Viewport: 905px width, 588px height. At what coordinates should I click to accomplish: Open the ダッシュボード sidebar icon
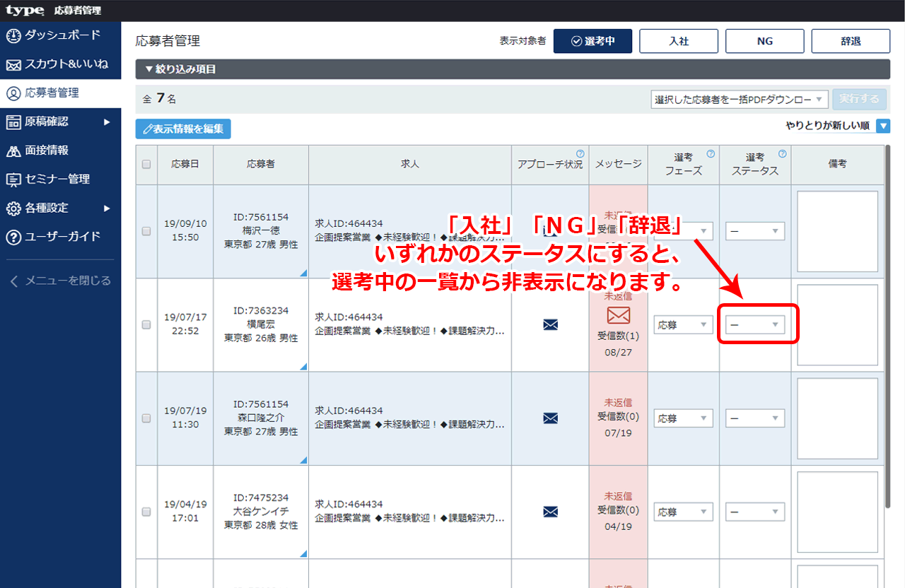click(42, 35)
